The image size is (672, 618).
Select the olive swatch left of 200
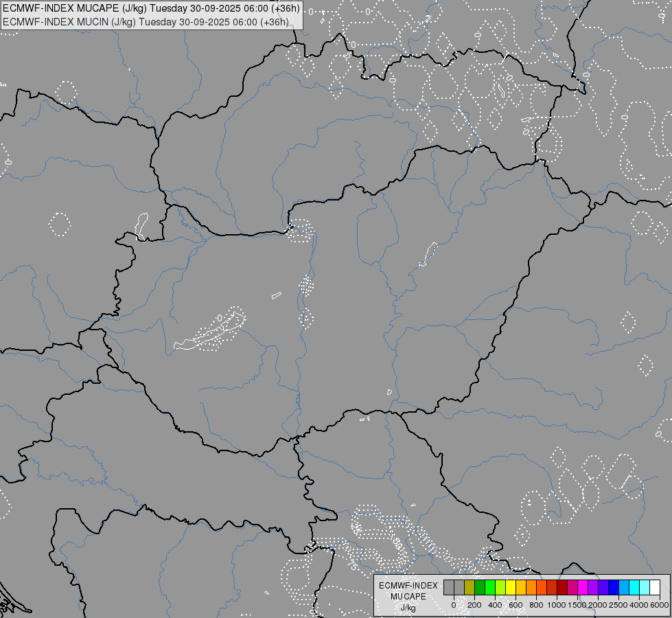tap(470, 587)
